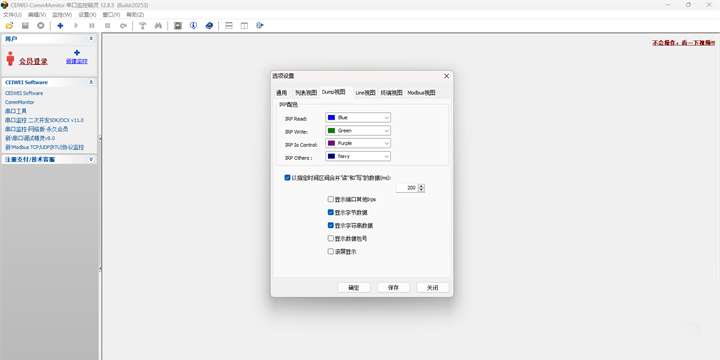Click the interval spinner arrows next to 200
Image resolution: width=720 pixels, height=360 pixels.
click(x=422, y=188)
